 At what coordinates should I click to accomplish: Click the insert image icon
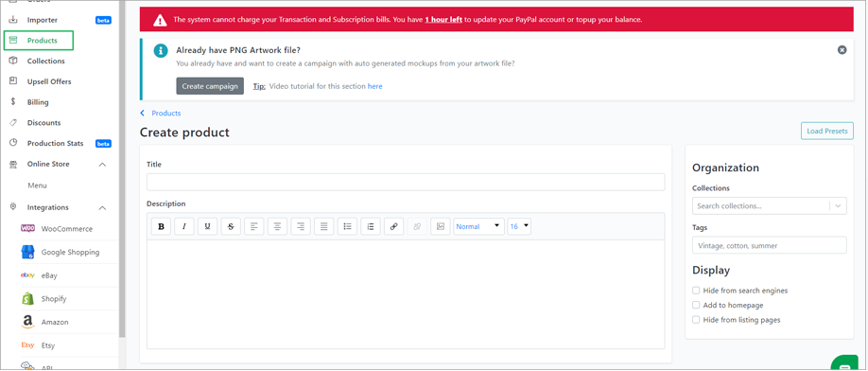point(440,226)
